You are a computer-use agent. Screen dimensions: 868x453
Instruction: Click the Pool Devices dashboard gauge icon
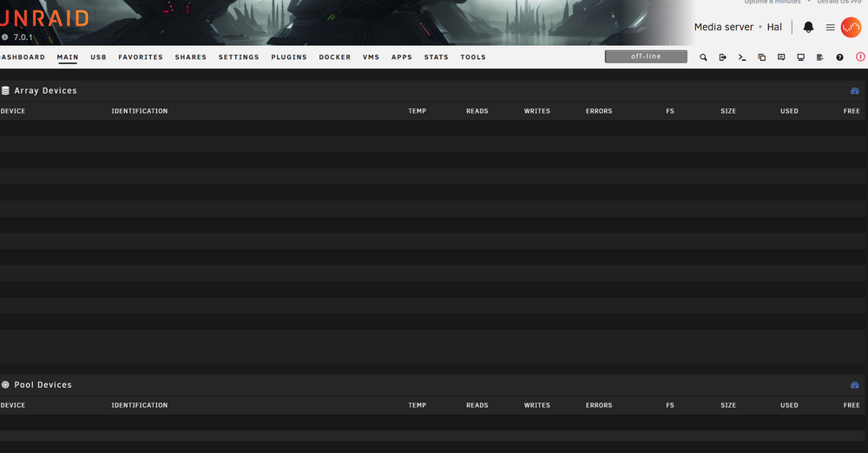click(855, 385)
